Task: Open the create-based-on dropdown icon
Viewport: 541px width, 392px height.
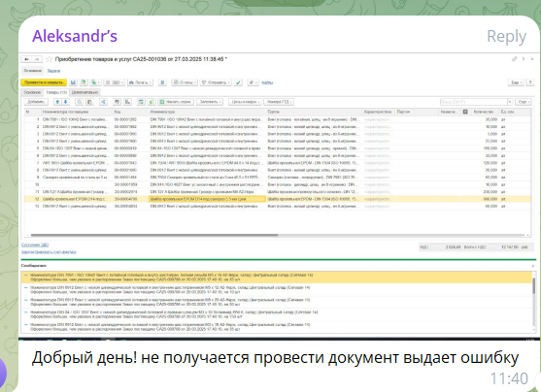Action: click(x=95, y=82)
